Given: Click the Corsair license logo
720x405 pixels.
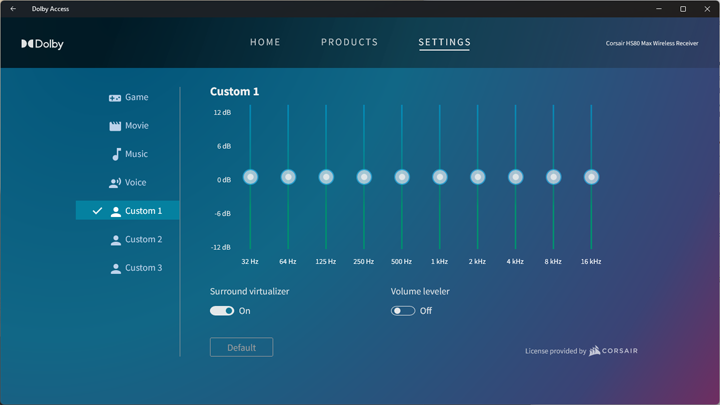Looking at the screenshot, I should tap(613, 351).
